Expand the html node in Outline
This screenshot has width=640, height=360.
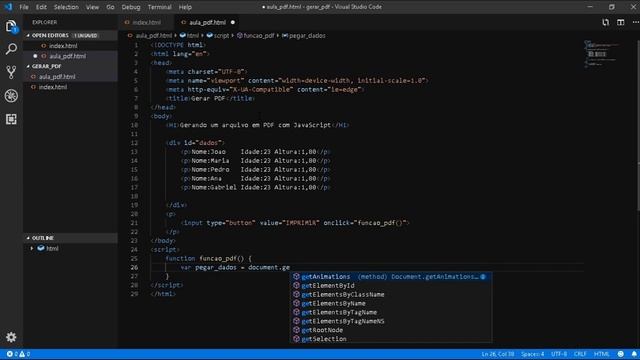pyautogui.click(x=32, y=248)
